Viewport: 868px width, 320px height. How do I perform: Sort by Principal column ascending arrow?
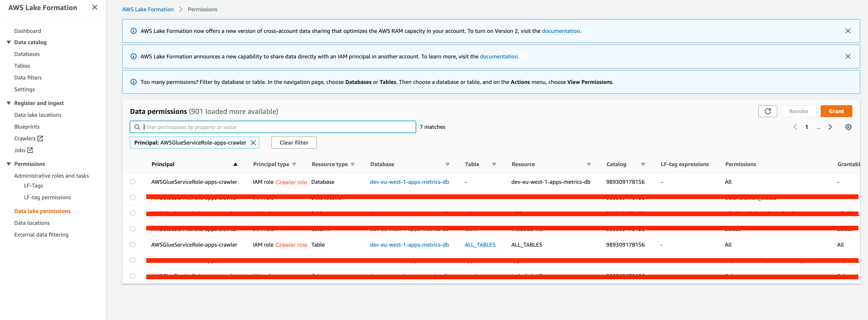(235, 165)
